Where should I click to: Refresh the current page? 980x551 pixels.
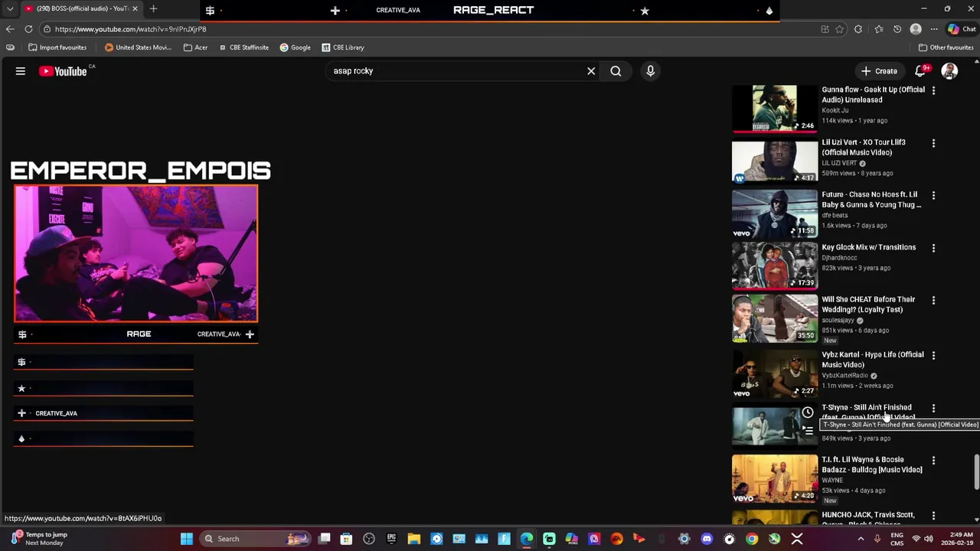28,29
